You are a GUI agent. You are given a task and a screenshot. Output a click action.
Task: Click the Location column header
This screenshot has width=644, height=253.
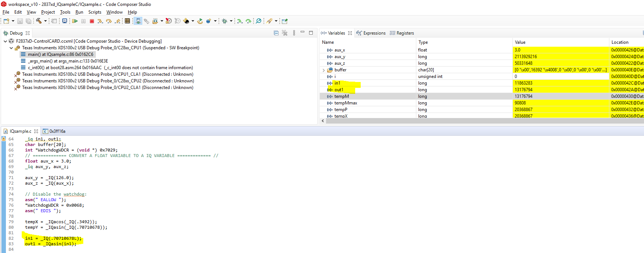620,42
